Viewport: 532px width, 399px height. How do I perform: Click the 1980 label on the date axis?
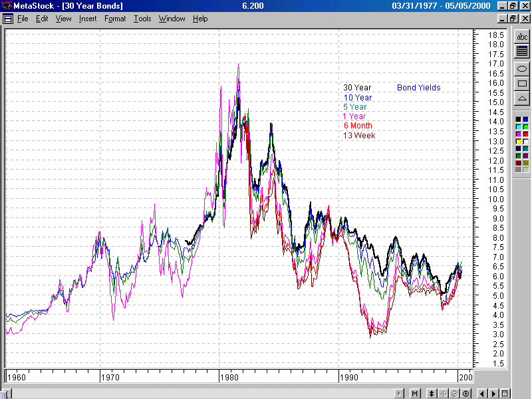229,377
